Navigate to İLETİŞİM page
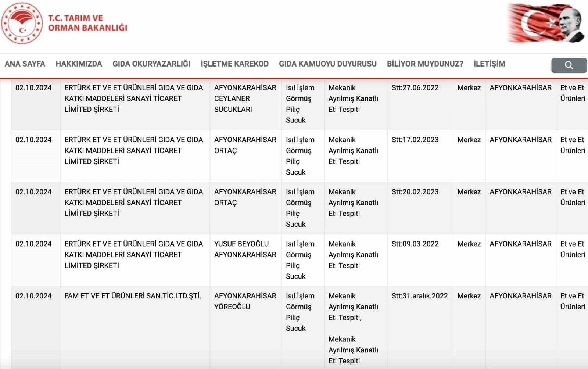Screen dimensions: 588x369 [489, 64]
